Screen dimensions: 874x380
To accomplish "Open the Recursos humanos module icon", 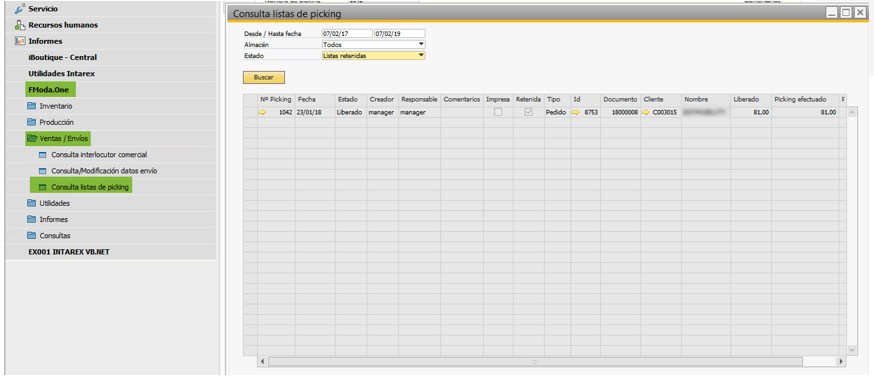I will click(20, 25).
